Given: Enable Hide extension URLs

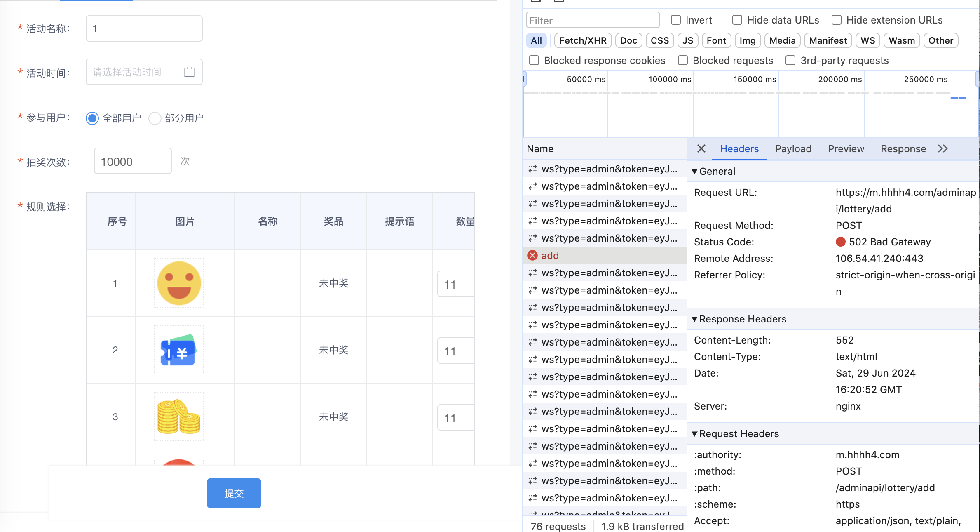Looking at the screenshot, I should 837,20.
